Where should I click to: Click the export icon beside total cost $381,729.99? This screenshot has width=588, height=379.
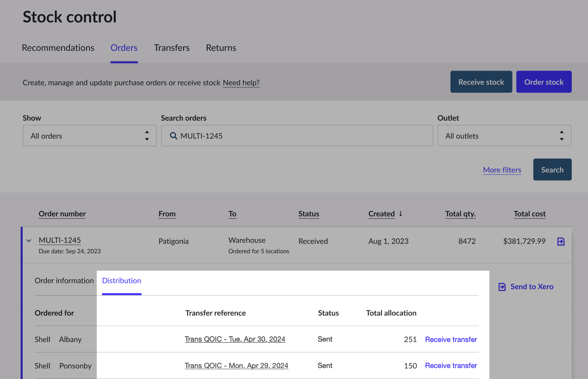point(561,242)
